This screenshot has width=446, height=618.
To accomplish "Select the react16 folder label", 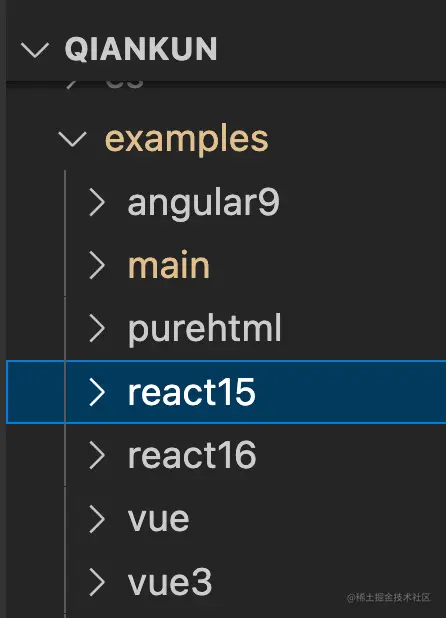I will [192, 455].
